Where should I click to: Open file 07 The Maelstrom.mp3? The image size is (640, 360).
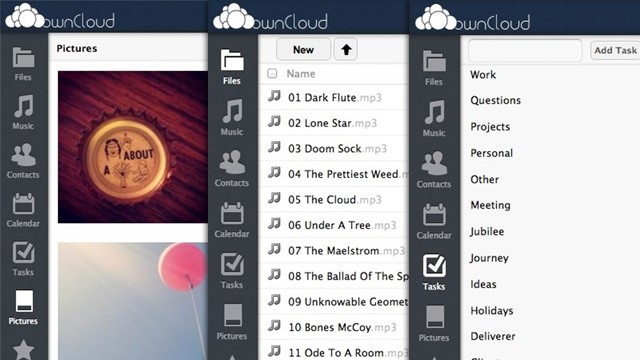coord(347,251)
